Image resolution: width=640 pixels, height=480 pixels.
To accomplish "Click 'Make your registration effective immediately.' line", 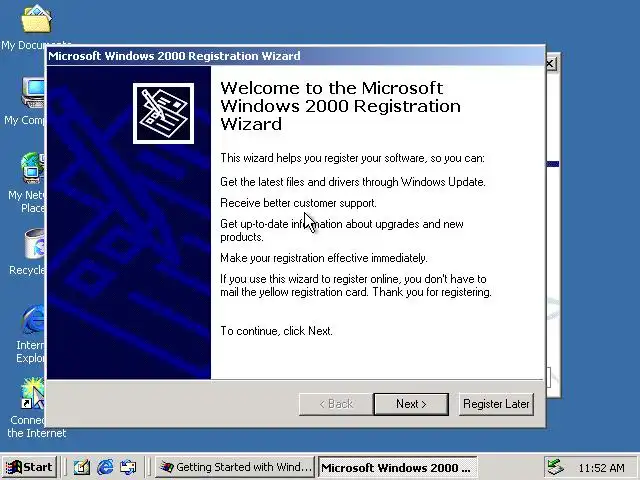I will (324, 258).
